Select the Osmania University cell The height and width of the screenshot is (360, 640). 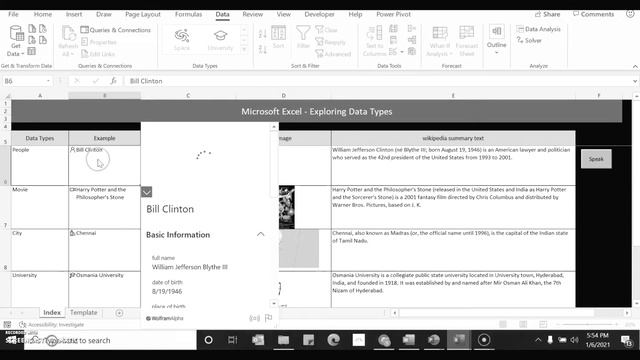tap(104, 289)
